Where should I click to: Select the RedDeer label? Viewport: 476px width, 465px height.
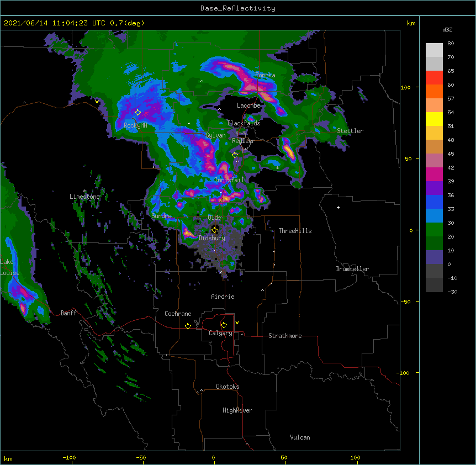[x=243, y=141]
